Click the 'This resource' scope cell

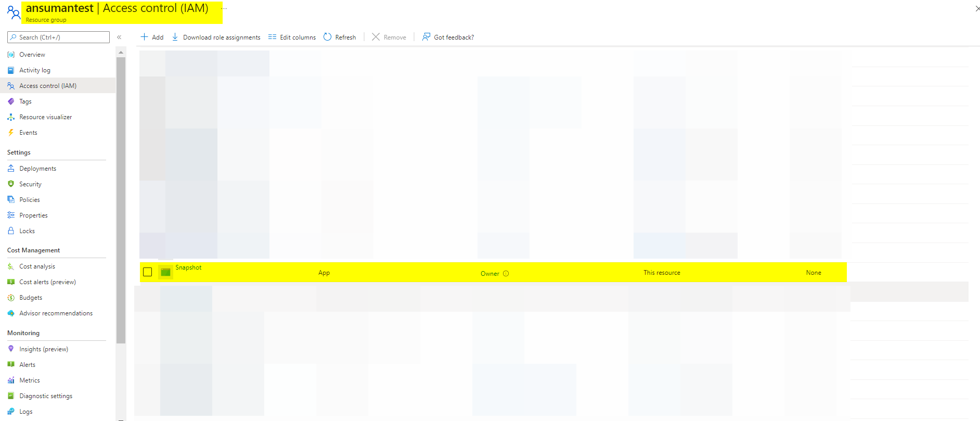pos(662,273)
